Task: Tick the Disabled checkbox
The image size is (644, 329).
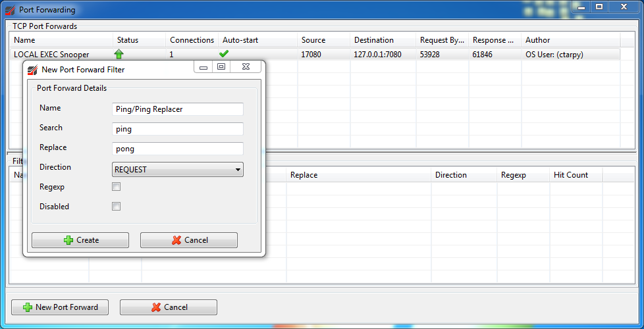Action: pos(116,207)
